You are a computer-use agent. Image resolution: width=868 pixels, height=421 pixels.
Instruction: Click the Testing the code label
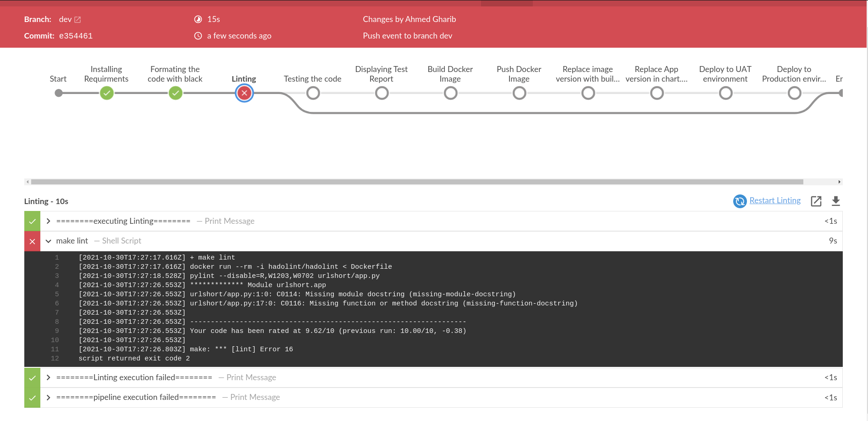[313, 79]
